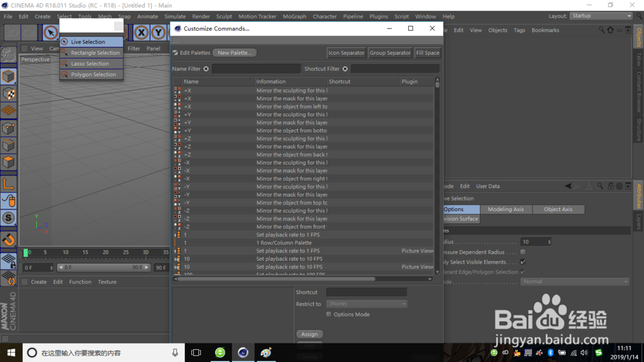Click the Make Editable icon in left toolbar
The image size is (644, 362).
pos(8,55)
